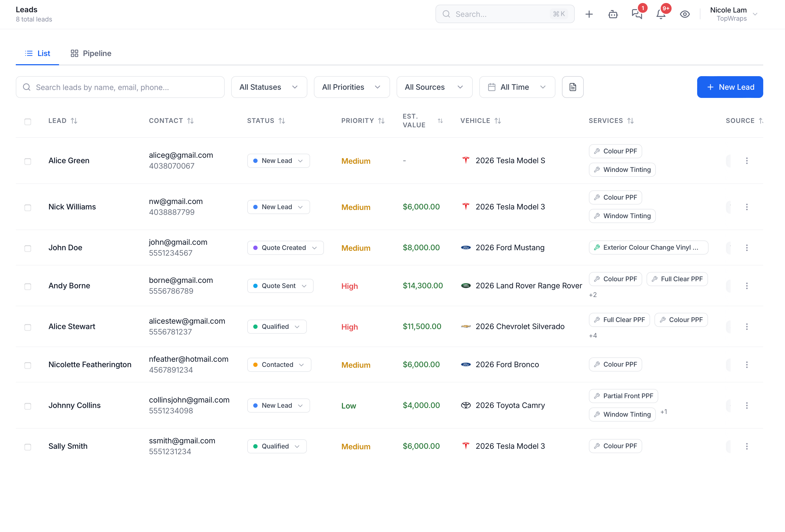The width and height of the screenshot is (785, 532).
Task: Check the Andy Borne row checkbox
Action: tap(28, 287)
